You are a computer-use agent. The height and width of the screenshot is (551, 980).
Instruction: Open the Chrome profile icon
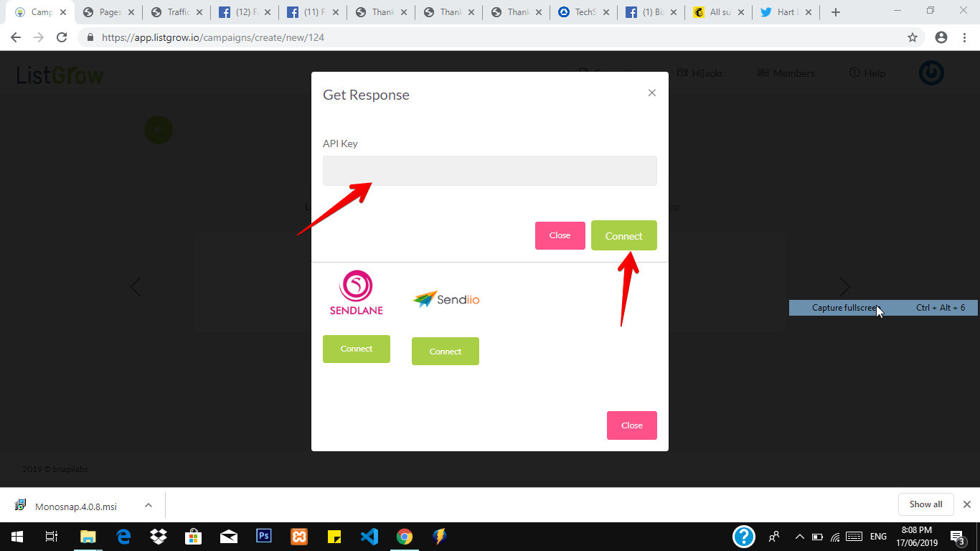click(941, 37)
